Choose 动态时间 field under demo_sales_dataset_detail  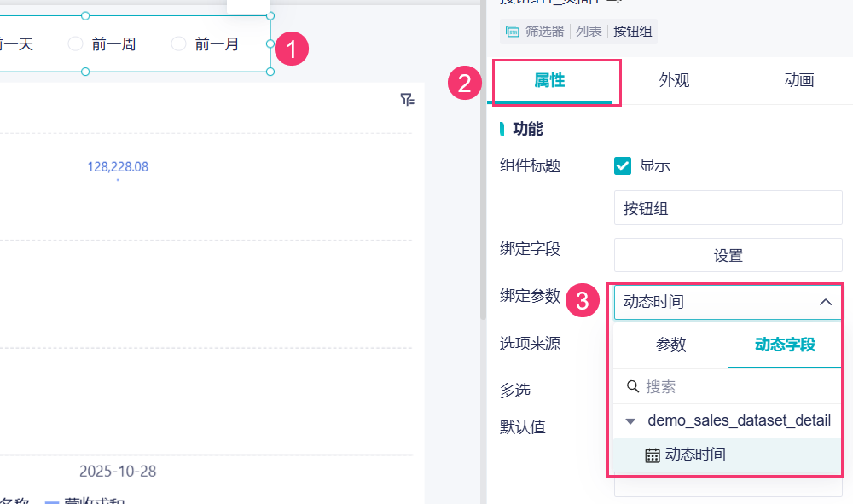[x=695, y=455]
